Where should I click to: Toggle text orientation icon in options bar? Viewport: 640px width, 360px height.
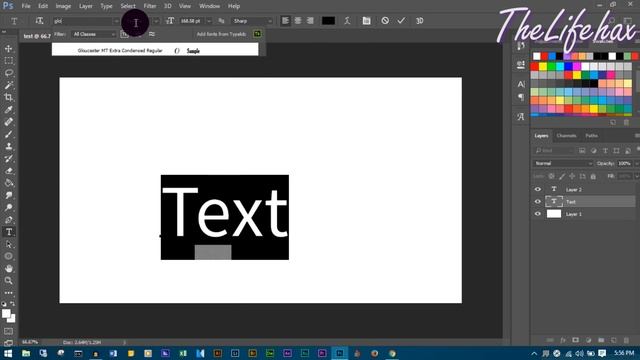[39, 21]
